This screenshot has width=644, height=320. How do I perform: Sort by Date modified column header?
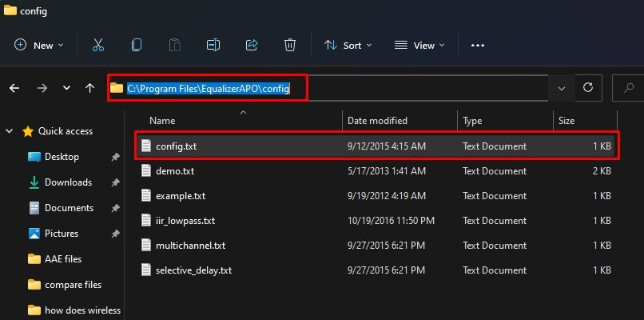[x=377, y=121]
